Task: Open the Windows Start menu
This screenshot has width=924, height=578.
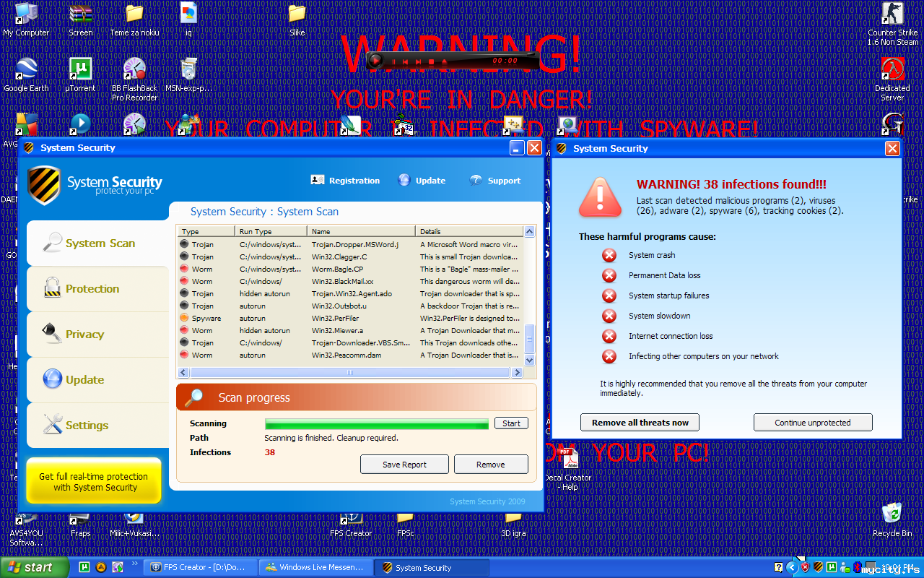Action: coord(35,567)
